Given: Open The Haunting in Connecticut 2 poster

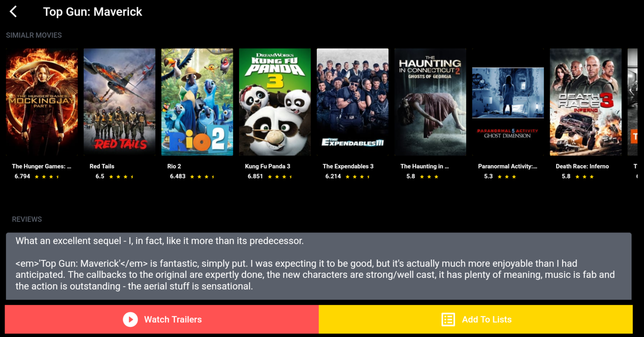Looking at the screenshot, I should coord(430,102).
